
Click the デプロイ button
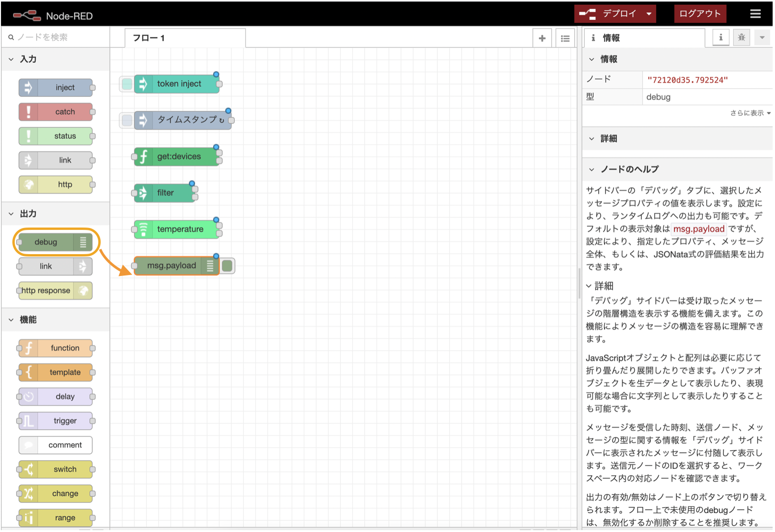[x=609, y=14]
